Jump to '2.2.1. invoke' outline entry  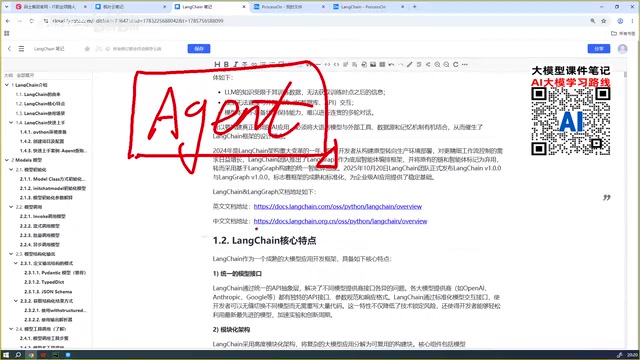(x=42, y=216)
